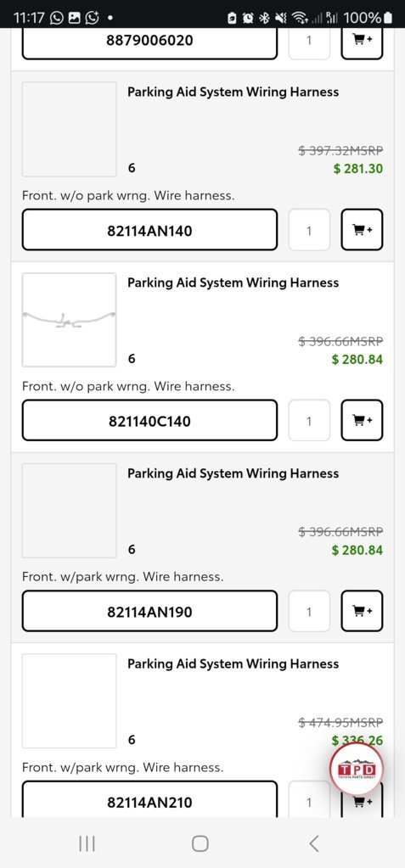View wiring harness thumbnail for 821140C140
The image size is (405, 868).
(x=70, y=319)
